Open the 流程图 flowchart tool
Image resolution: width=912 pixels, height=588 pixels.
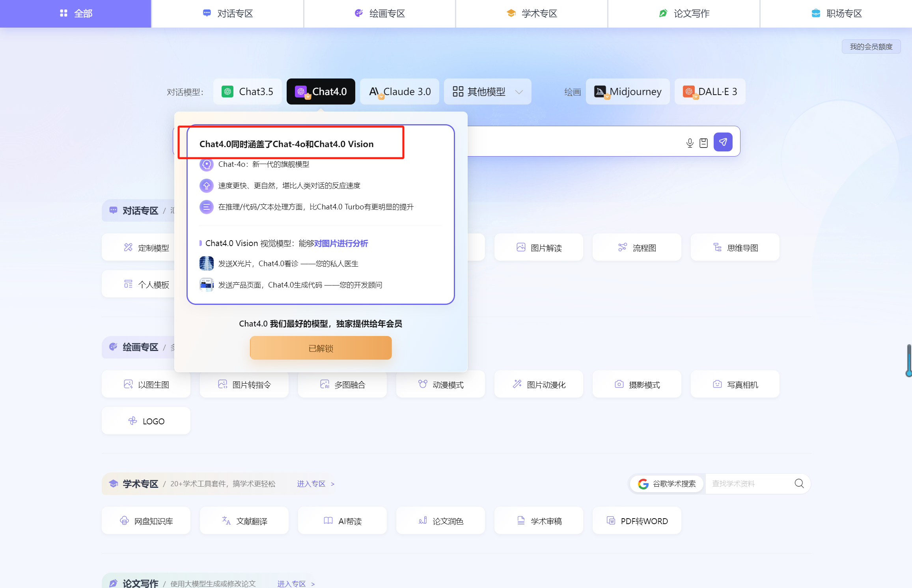[636, 247]
